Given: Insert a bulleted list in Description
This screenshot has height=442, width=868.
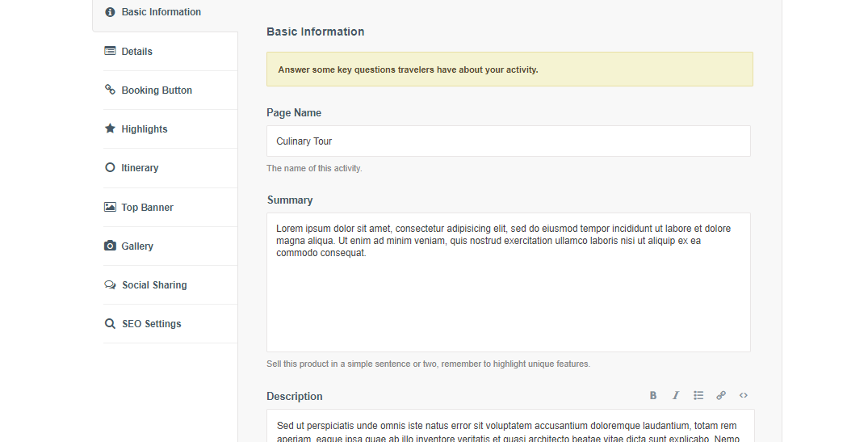Looking at the screenshot, I should 698,396.
